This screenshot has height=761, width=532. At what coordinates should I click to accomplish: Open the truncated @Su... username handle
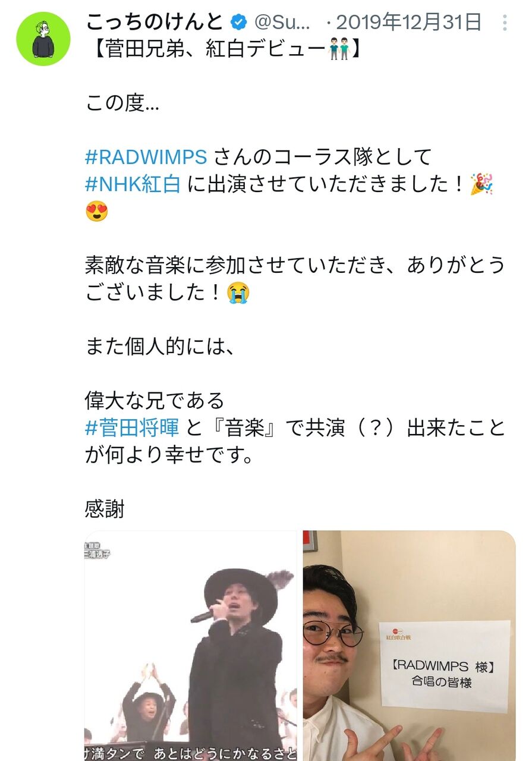pyautogui.click(x=282, y=23)
